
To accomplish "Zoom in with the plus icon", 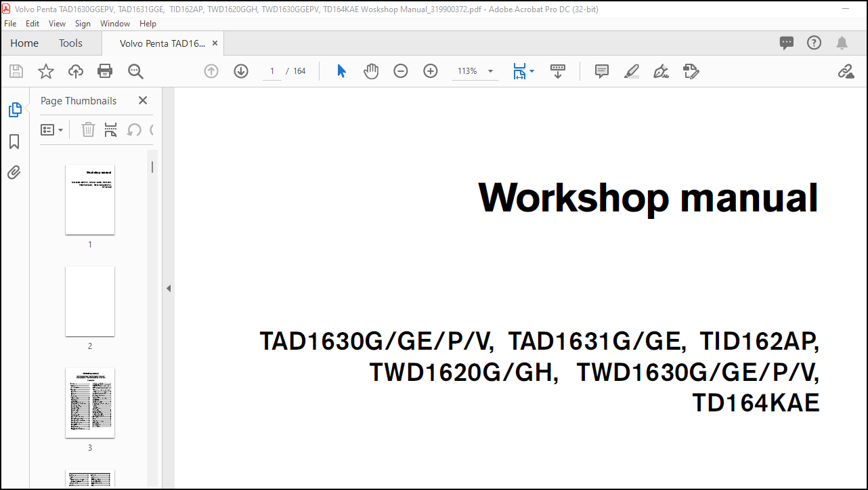I will [x=431, y=71].
